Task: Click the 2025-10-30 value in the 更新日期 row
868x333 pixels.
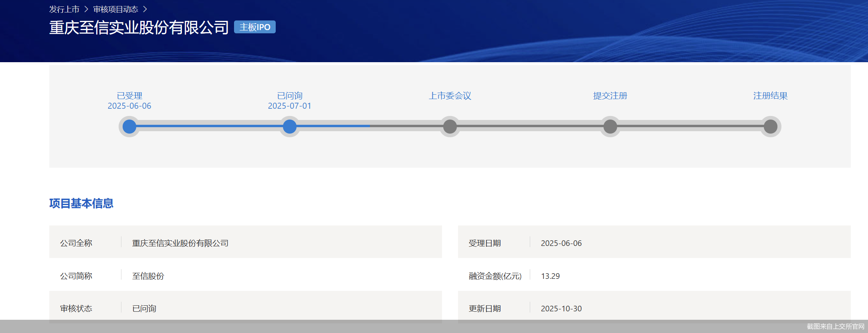Action: 561,309
